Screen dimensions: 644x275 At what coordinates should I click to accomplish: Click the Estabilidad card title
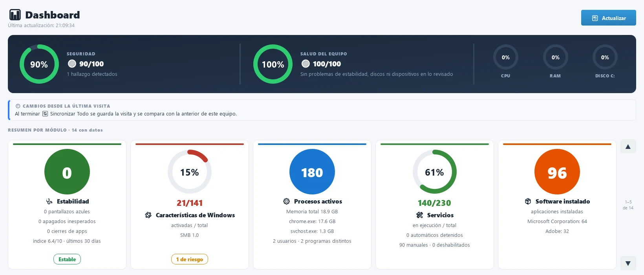[x=73, y=202]
